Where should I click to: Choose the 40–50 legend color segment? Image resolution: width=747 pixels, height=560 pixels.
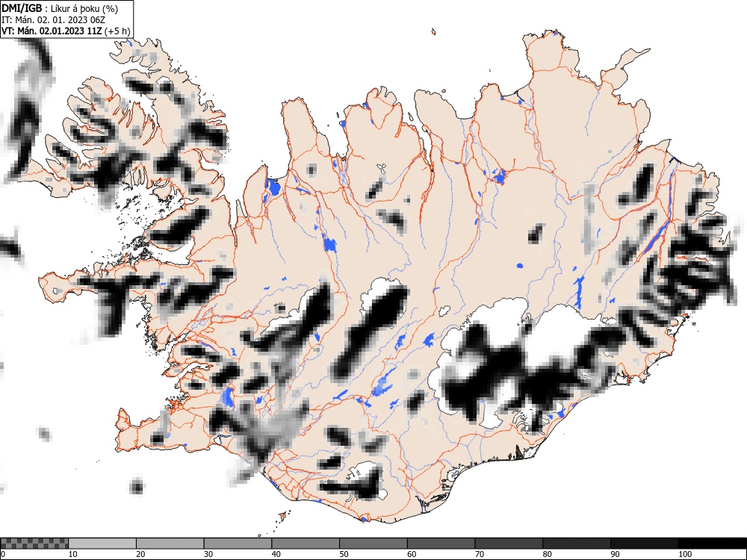pyautogui.click(x=306, y=544)
